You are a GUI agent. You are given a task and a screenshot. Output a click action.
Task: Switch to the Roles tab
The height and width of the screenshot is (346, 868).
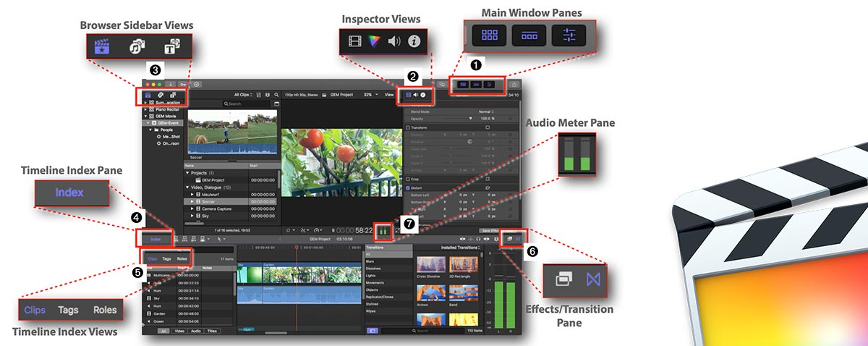tap(182, 258)
